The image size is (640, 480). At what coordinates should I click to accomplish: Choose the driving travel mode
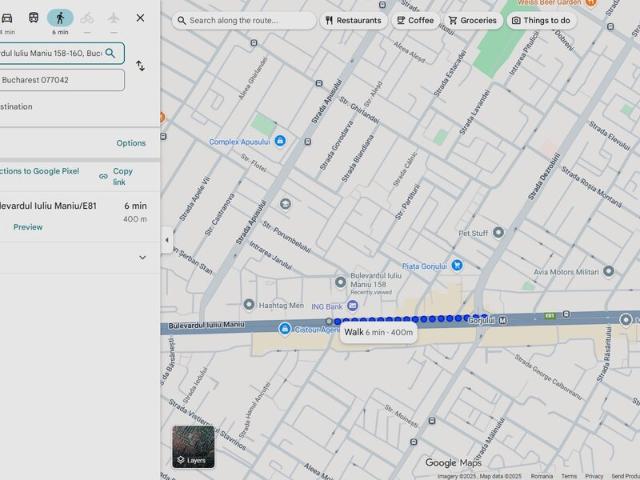[7, 18]
